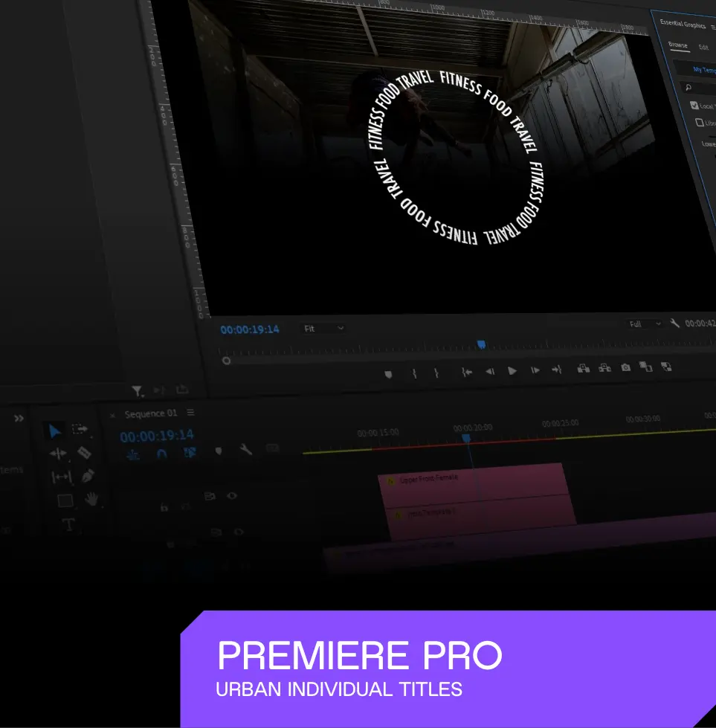
Task: Toggle the upper video track eye
Action: tap(232, 496)
